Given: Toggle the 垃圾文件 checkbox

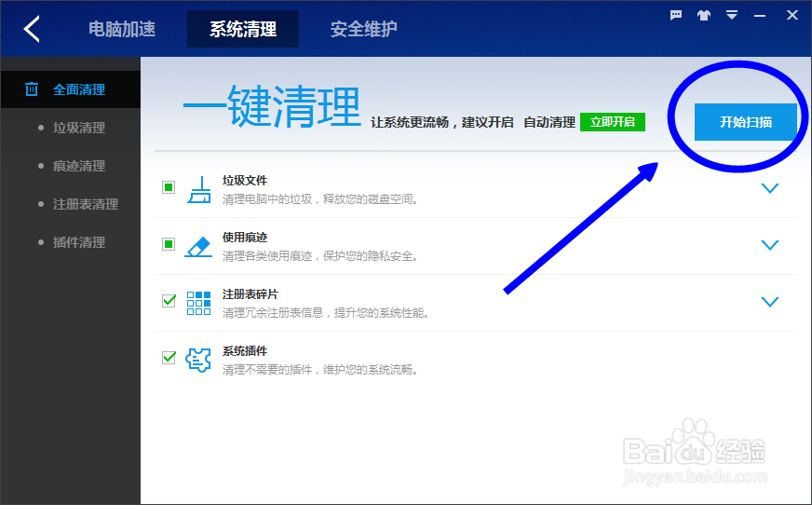Looking at the screenshot, I should [169, 187].
